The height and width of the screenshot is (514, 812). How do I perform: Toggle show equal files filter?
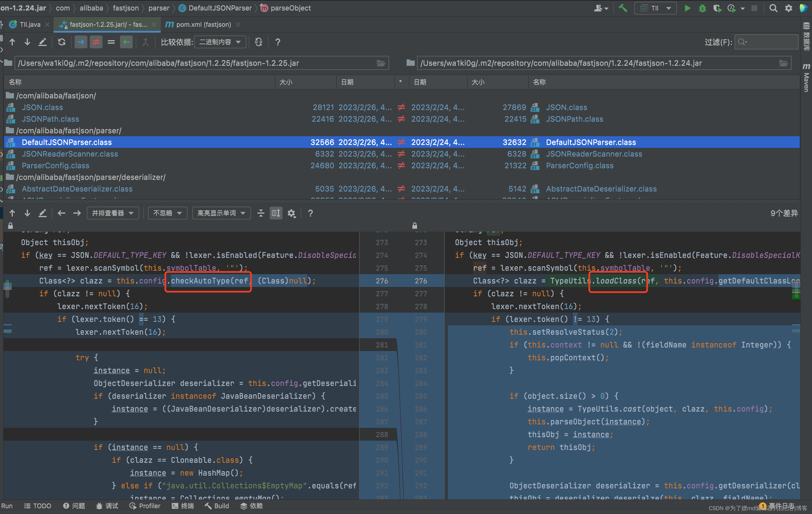click(x=111, y=42)
